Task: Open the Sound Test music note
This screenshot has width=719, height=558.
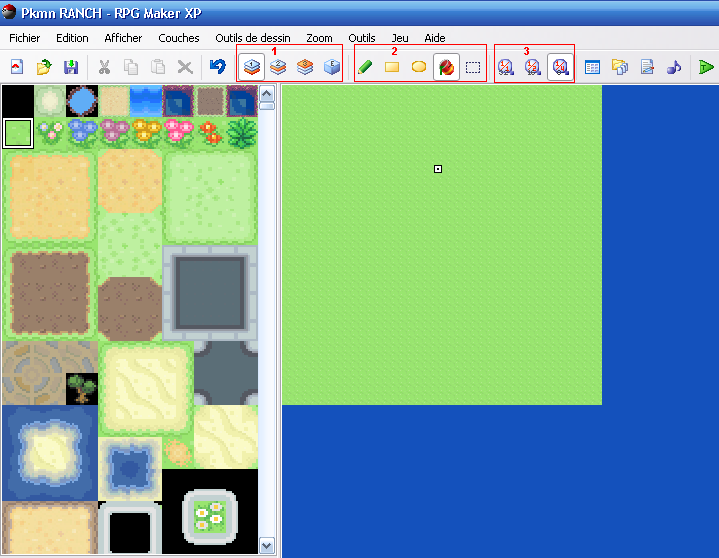Action: click(674, 67)
